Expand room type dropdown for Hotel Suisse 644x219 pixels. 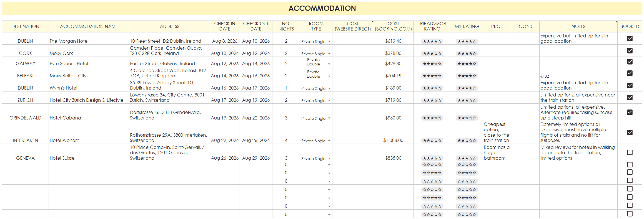[329, 159]
